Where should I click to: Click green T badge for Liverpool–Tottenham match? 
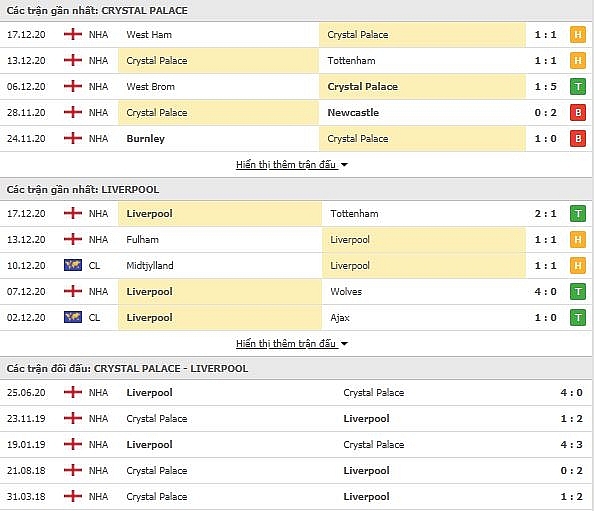click(x=578, y=214)
